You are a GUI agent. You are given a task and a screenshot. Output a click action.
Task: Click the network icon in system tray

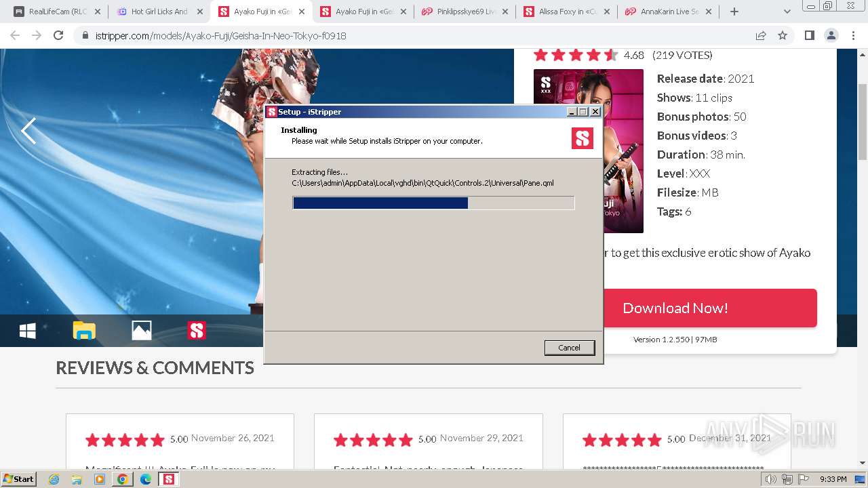[x=787, y=479]
